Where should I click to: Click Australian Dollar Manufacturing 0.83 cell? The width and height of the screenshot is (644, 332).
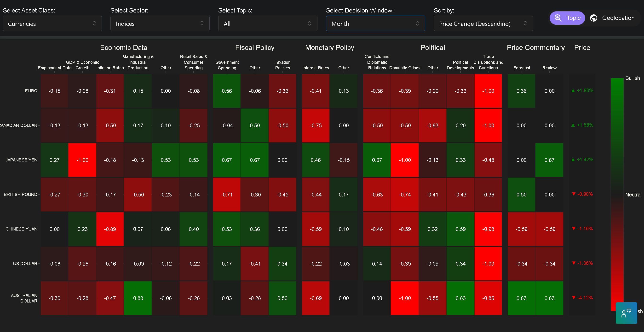tap(138, 298)
